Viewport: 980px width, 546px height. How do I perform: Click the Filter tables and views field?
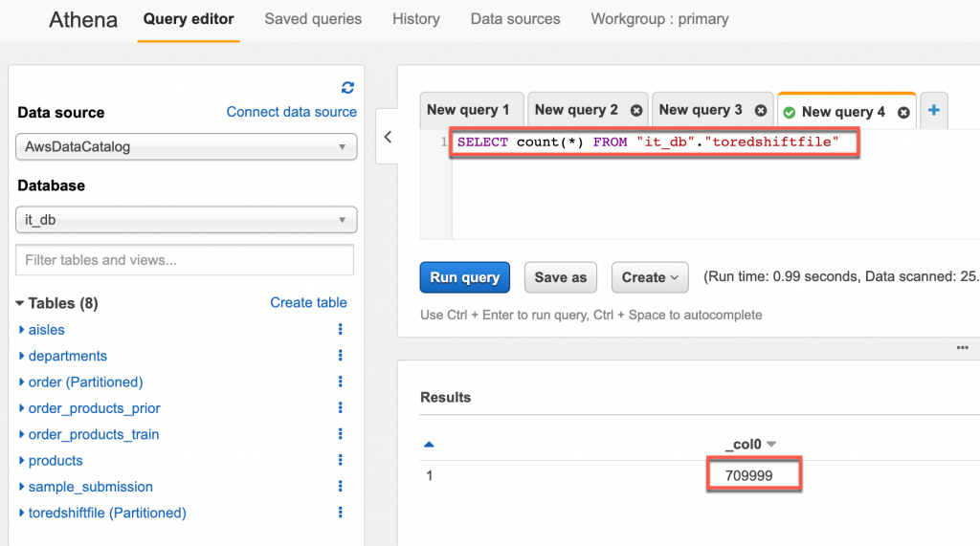coord(185,260)
